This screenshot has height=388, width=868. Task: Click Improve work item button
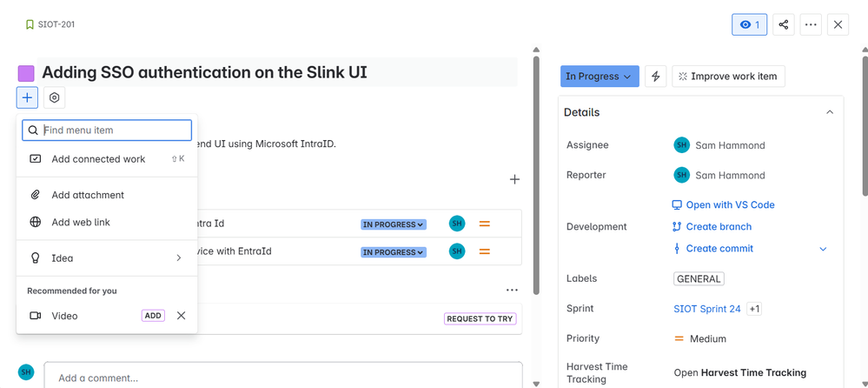(x=728, y=77)
